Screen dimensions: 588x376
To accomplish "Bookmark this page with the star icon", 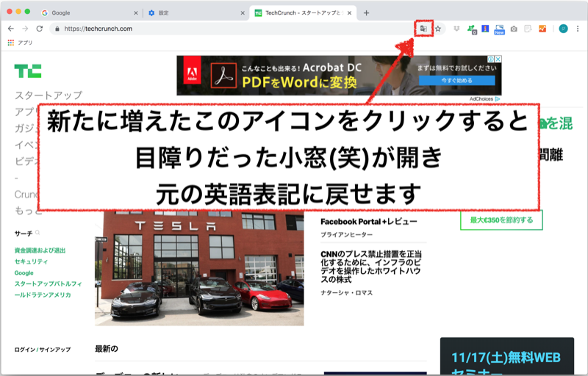I will [x=437, y=29].
